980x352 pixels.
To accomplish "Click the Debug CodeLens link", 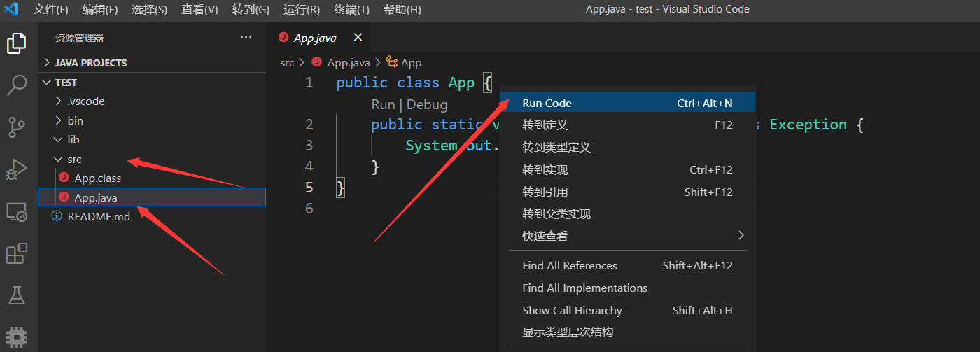I will [427, 104].
